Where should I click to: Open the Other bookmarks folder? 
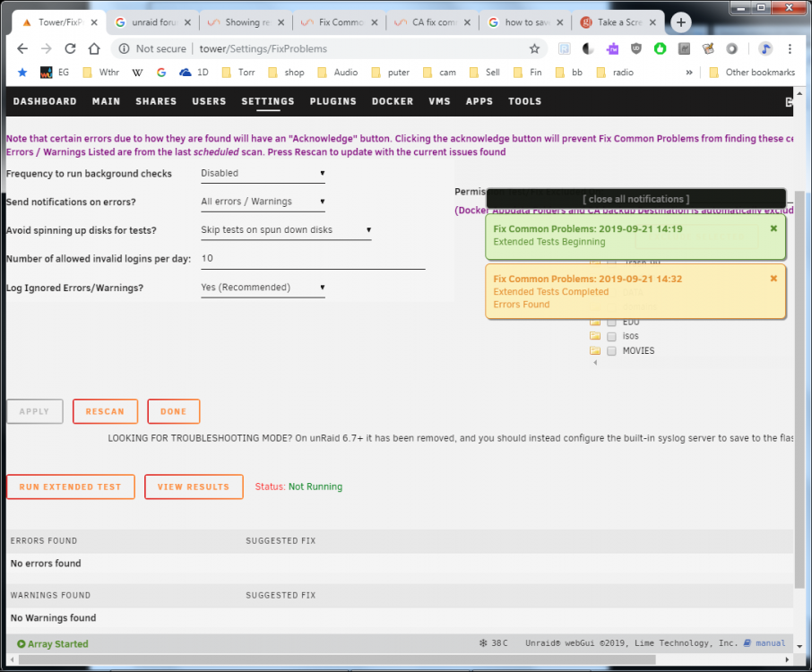click(x=751, y=73)
